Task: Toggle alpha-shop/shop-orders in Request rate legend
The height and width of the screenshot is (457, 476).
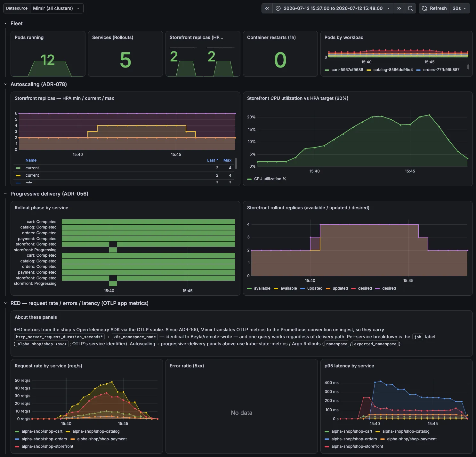Action: point(44,439)
